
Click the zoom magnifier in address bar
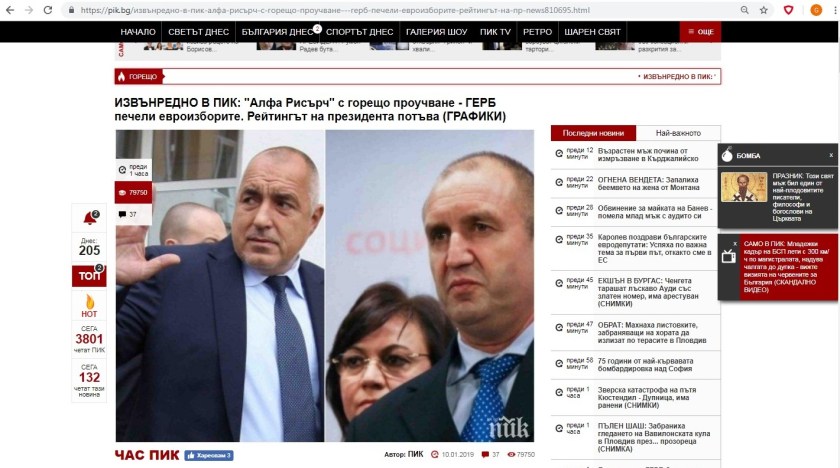(744, 10)
